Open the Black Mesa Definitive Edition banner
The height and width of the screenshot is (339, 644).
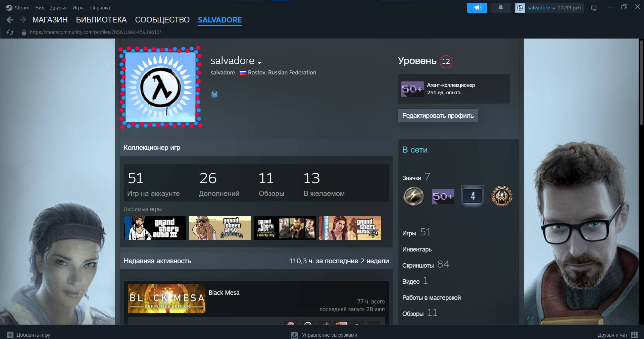pos(167,299)
